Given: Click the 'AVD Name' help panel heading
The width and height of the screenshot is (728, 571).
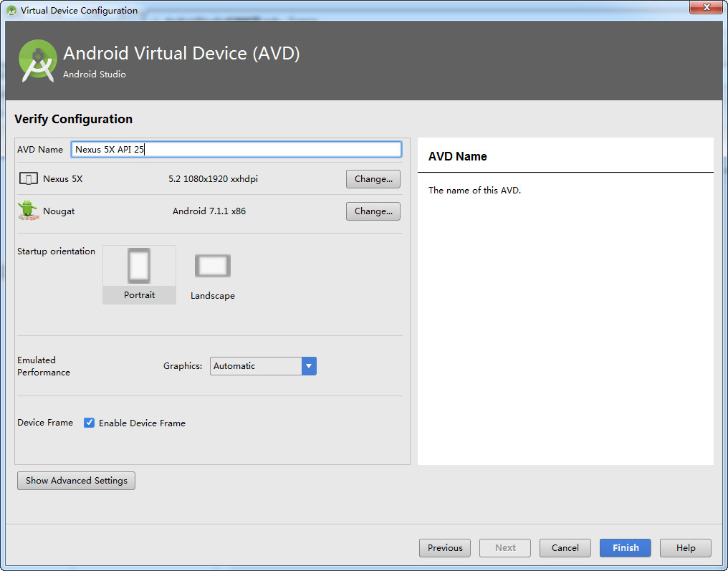Looking at the screenshot, I should click(x=457, y=156).
